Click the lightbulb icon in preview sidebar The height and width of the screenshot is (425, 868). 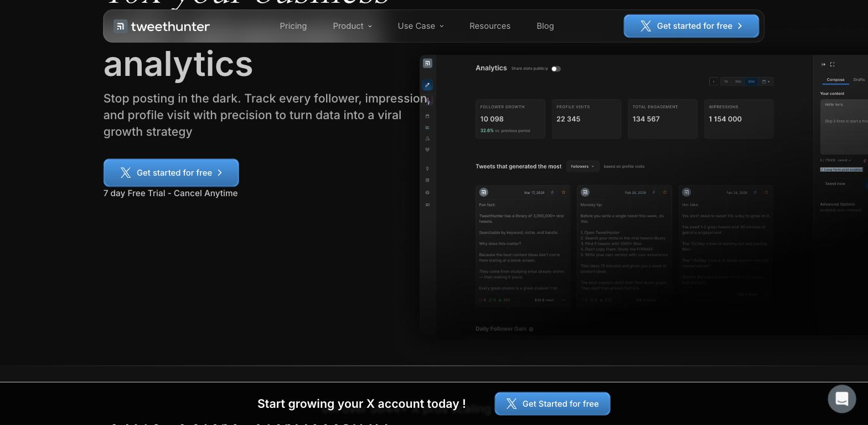(x=427, y=168)
